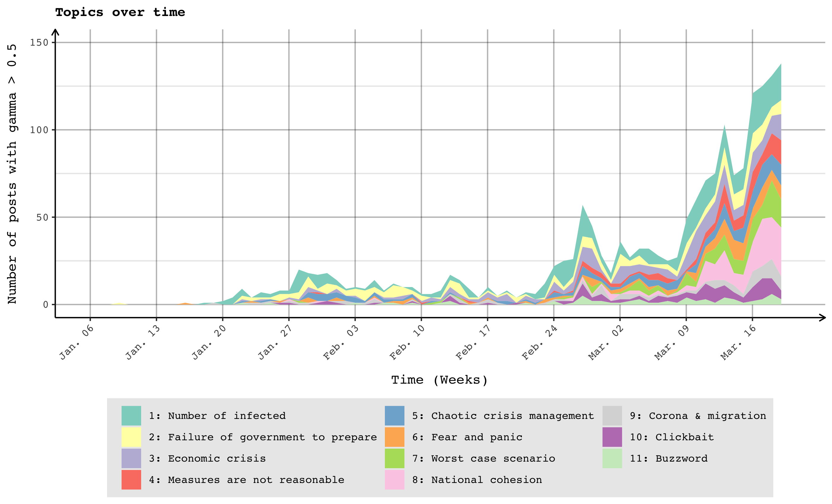Viewport: 832px width, 504px height.
Task: Click the green 'Worst case scenario' swatch
Action: [394, 458]
